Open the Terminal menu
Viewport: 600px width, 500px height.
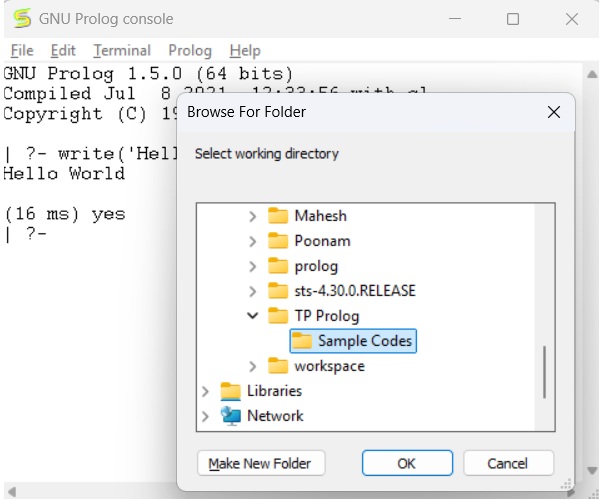122,51
